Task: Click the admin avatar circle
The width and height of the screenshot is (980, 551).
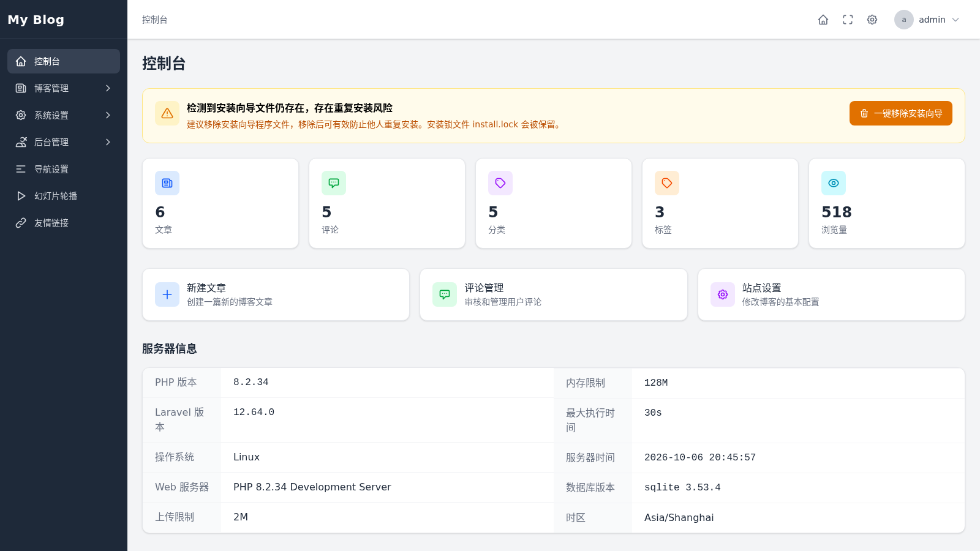Action: [x=904, y=20]
